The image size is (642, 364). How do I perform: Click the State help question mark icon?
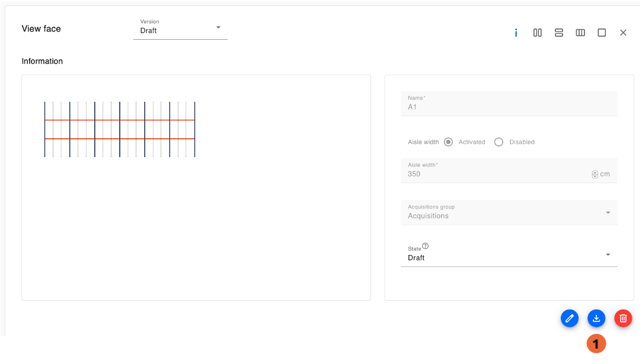coord(426,246)
